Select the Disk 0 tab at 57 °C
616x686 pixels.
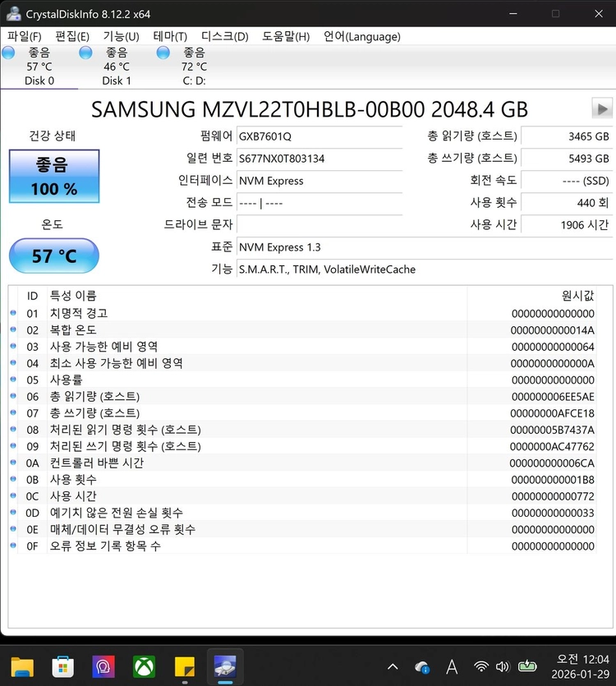[39, 67]
